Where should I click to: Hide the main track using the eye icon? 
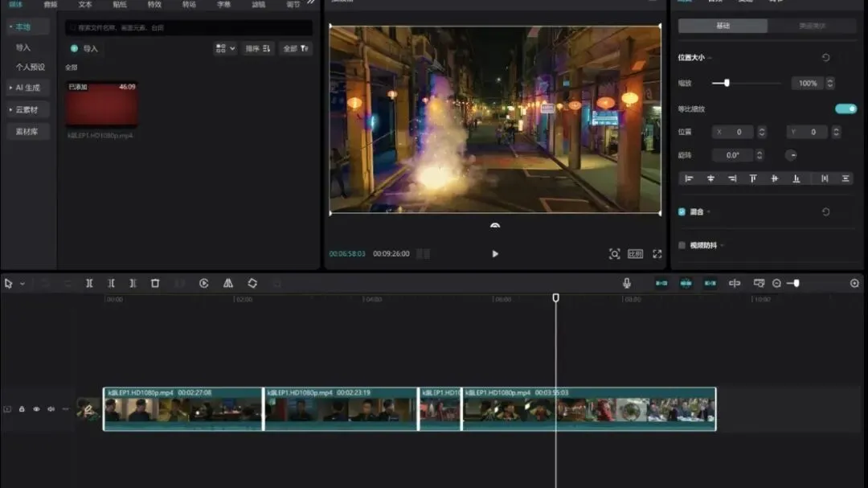36,409
